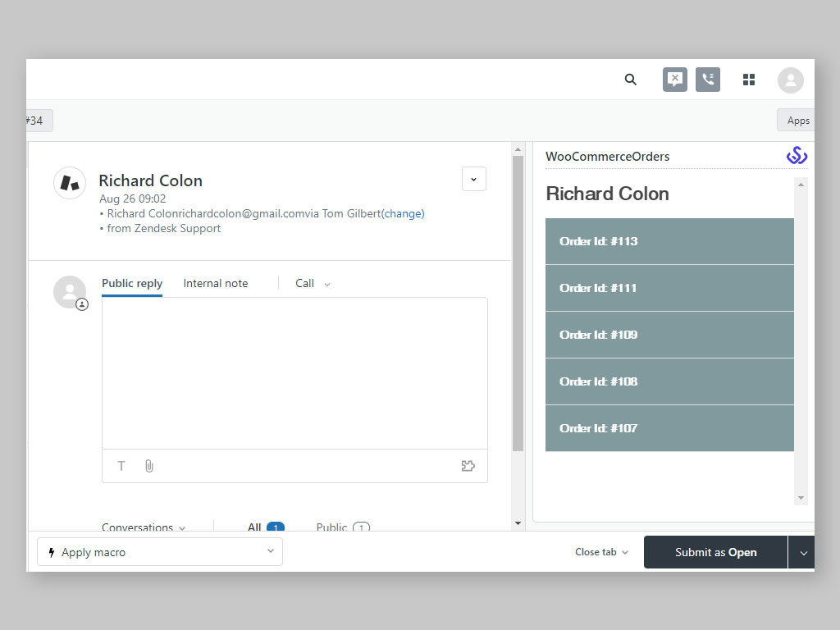Add CC recipients via the small composer icon
Screen dimensions: 840x630
81,304
